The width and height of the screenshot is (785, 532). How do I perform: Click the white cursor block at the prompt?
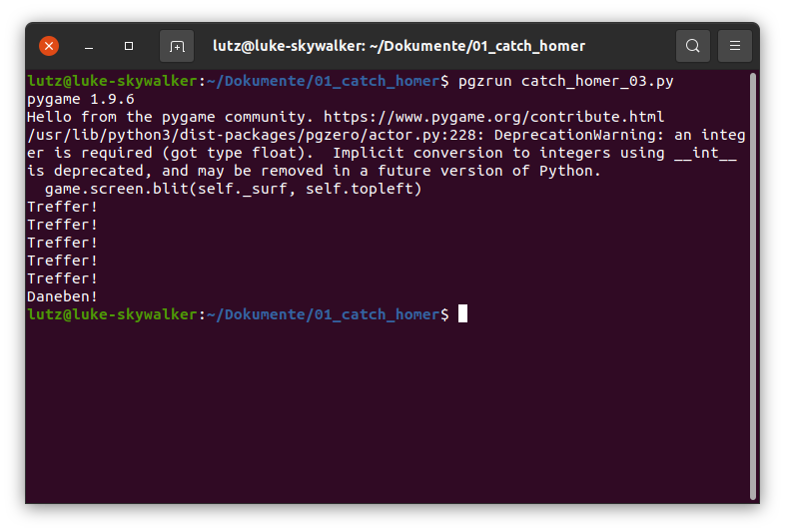click(462, 314)
